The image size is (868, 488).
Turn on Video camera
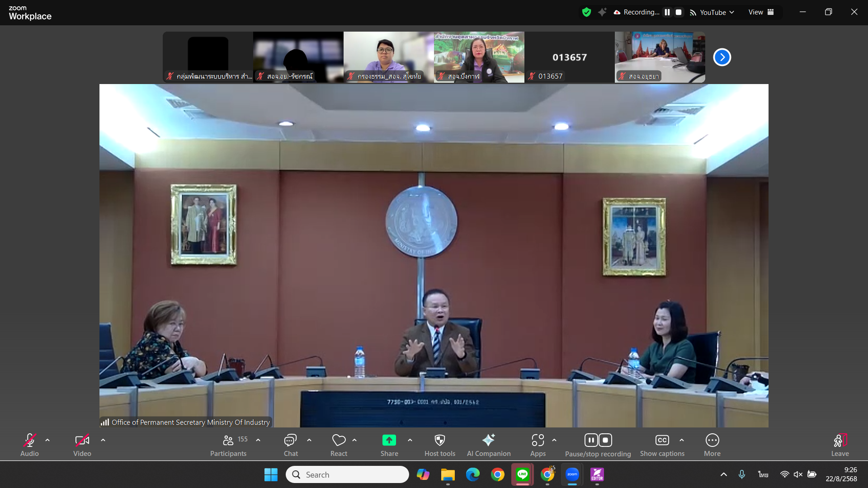point(82,445)
